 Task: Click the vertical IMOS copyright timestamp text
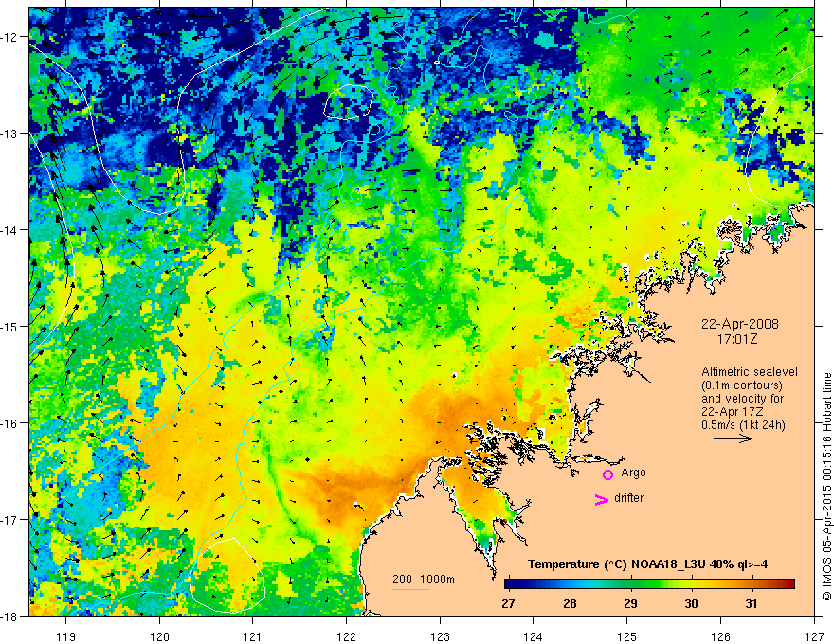click(826, 489)
